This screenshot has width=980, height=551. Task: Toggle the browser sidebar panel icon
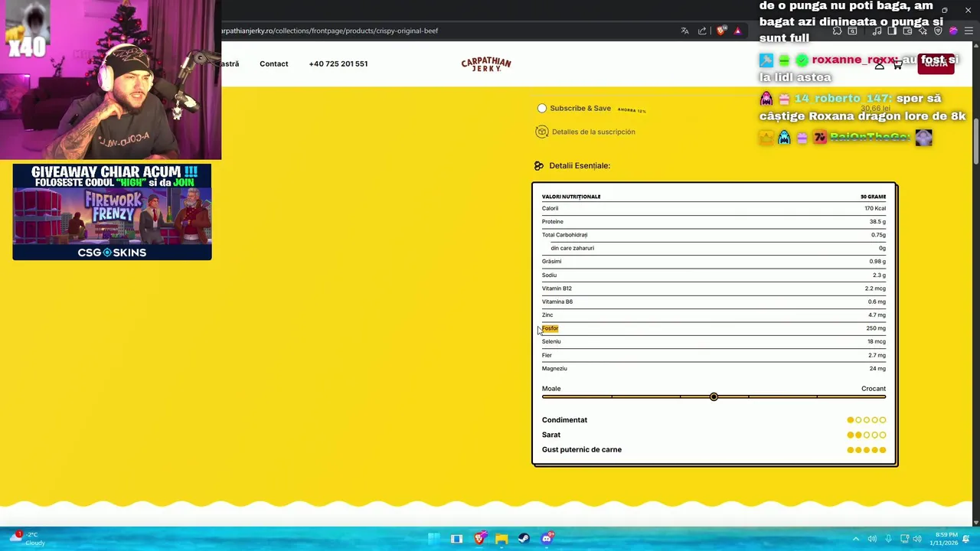point(893,31)
